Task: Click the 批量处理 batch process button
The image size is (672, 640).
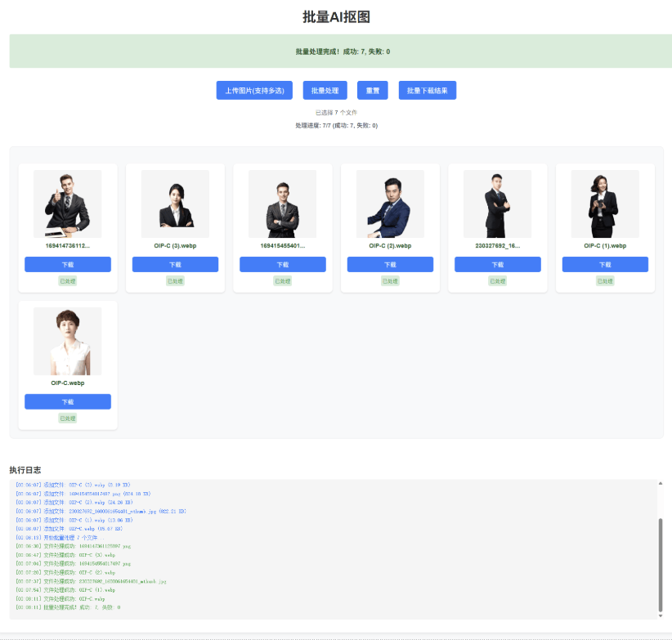Action: [x=325, y=90]
